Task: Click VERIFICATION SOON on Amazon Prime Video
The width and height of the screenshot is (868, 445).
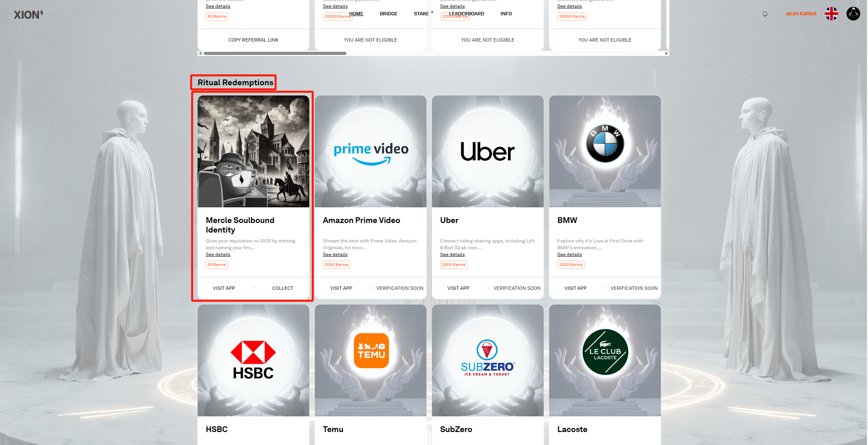Action: (x=400, y=288)
